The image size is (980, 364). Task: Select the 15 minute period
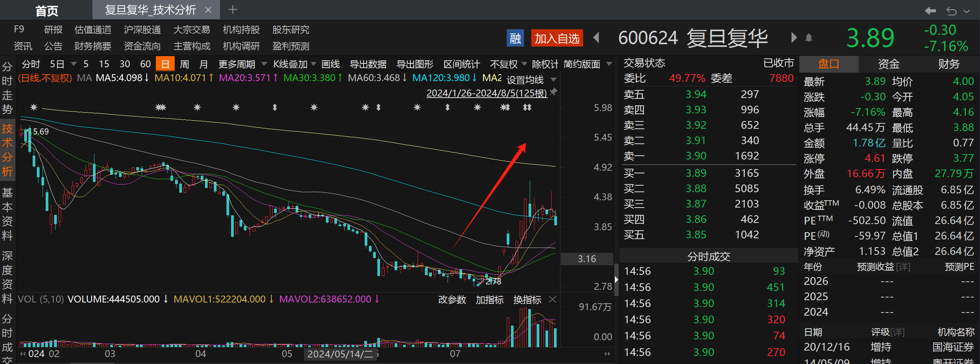(x=104, y=64)
